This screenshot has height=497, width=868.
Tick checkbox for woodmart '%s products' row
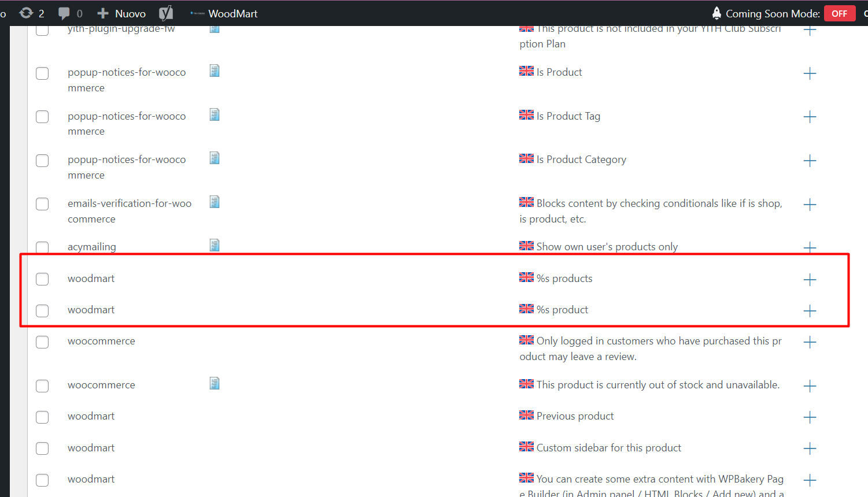42,279
